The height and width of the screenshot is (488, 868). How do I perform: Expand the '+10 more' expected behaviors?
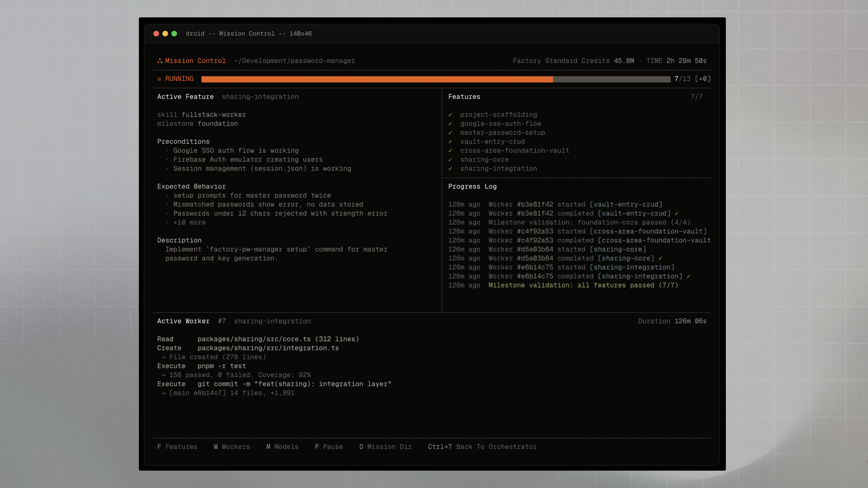[189, 222]
